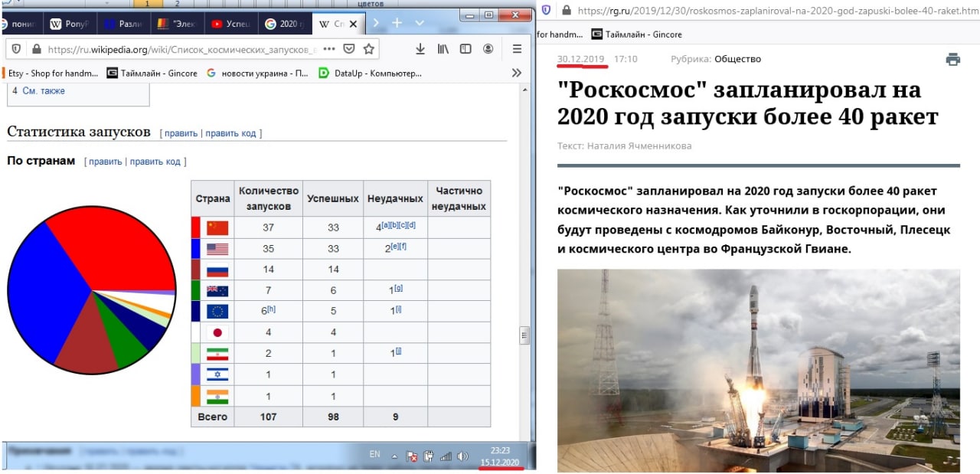
Task: Switch to the Google '2020' tab
Action: tap(283, 24)
